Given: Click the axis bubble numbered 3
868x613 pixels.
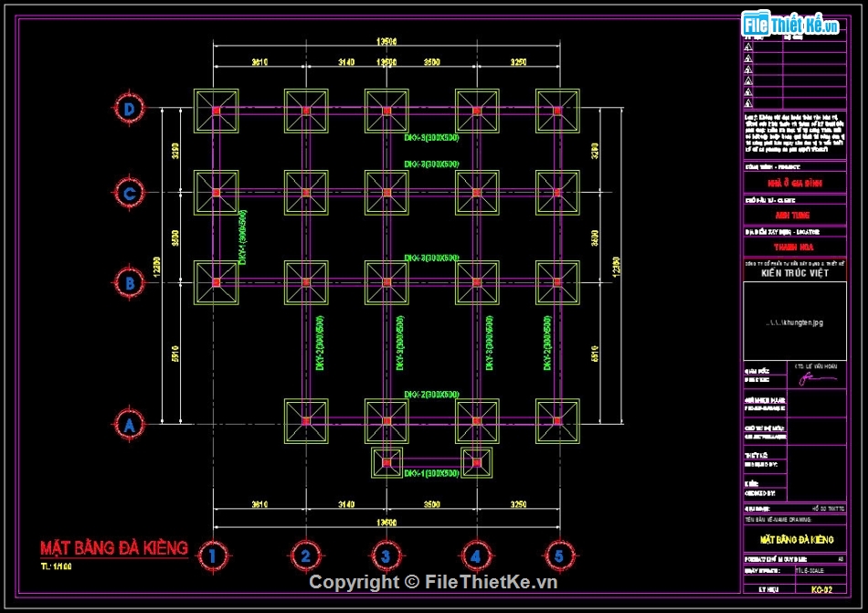Looking at the screenshot, I should [386, 555].
